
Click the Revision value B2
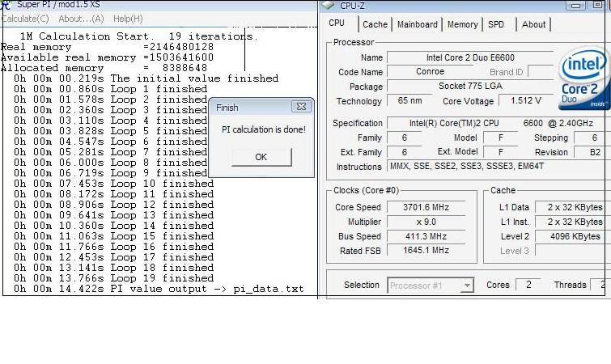click(x=592, y=152)
